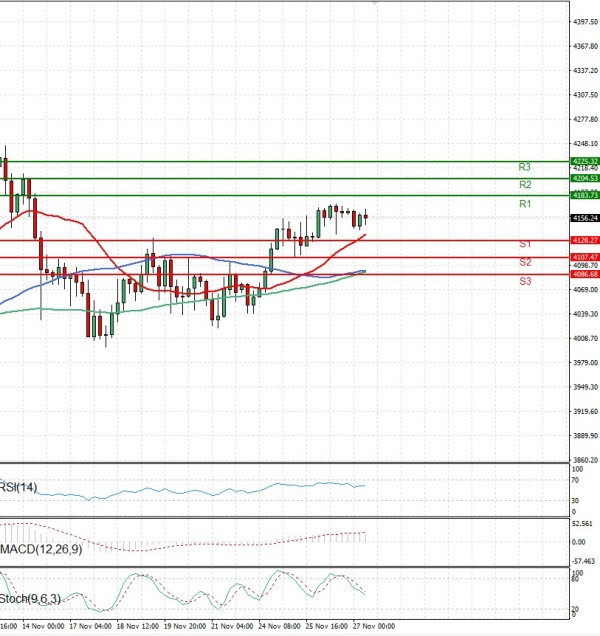Click the 4204.53 green price tag
Screen dimensions: 600x636
point(584,178)
